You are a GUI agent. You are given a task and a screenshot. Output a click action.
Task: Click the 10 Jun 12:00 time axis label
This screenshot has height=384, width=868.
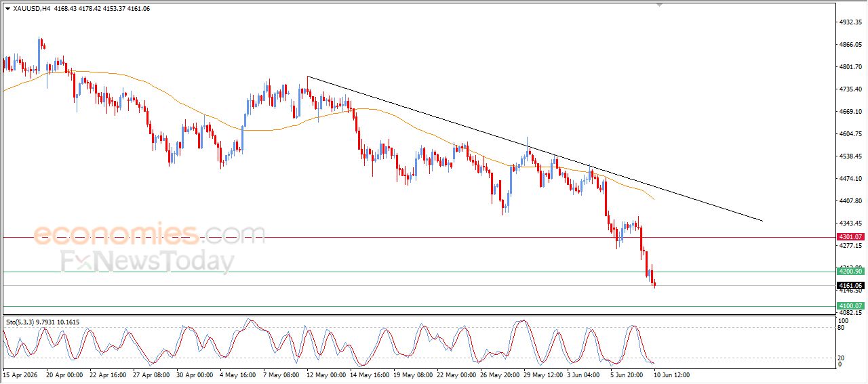(x=673, y=374)
